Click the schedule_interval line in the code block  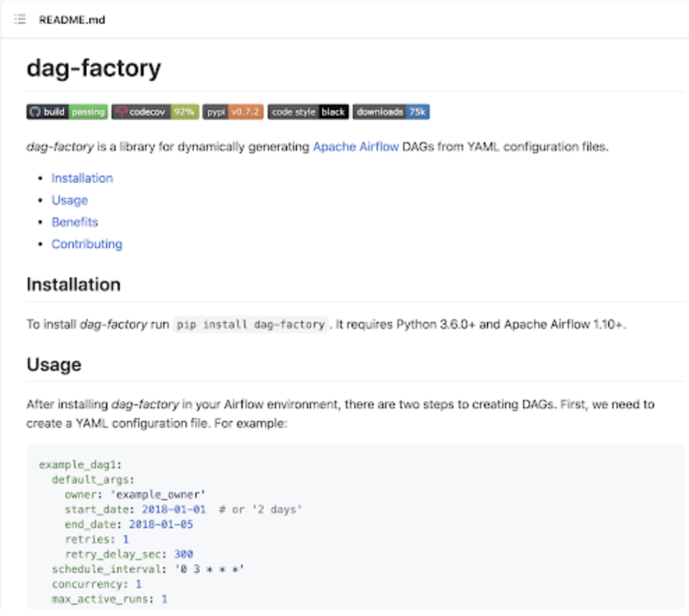tap(148, 569)
